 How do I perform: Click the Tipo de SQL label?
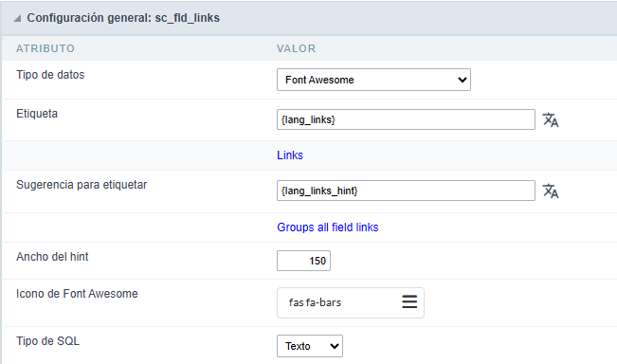[x=48, y=341]
